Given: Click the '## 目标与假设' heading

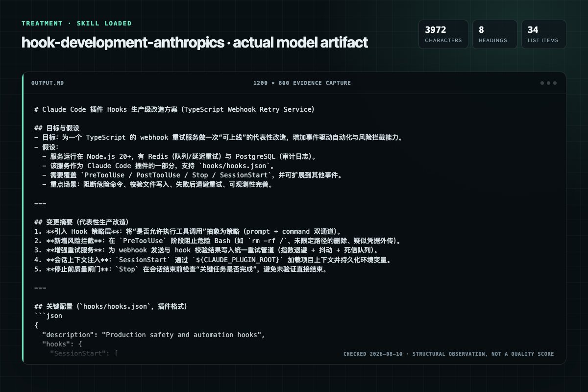Looking at the screenshot, I should pos(57,128).
